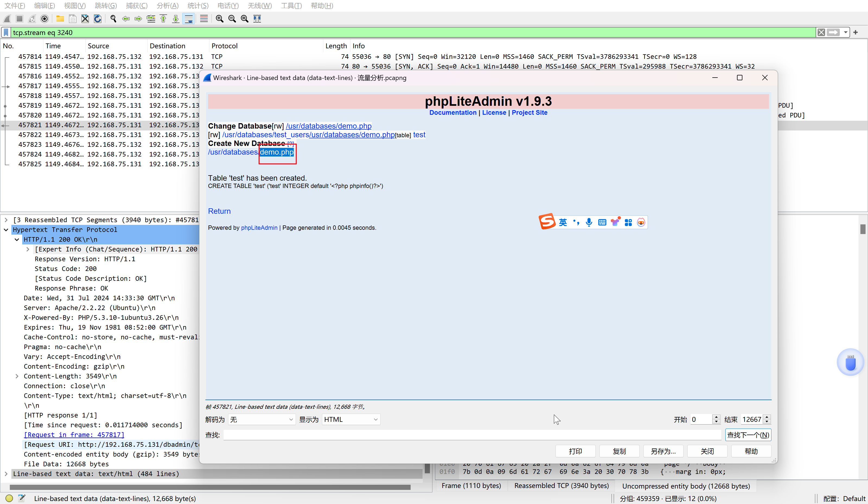Clear the display filter
The height and width of the screenshot is (504, 868).
pos(821,32)
